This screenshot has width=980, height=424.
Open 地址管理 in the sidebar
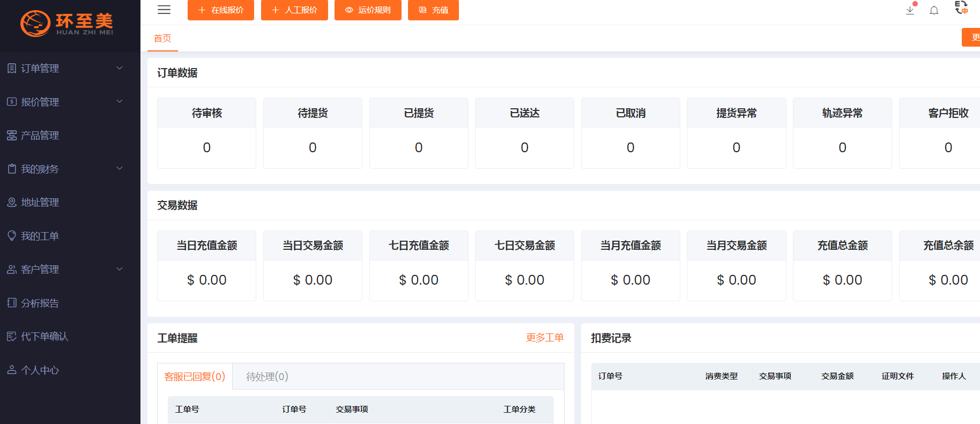[40, 203]
